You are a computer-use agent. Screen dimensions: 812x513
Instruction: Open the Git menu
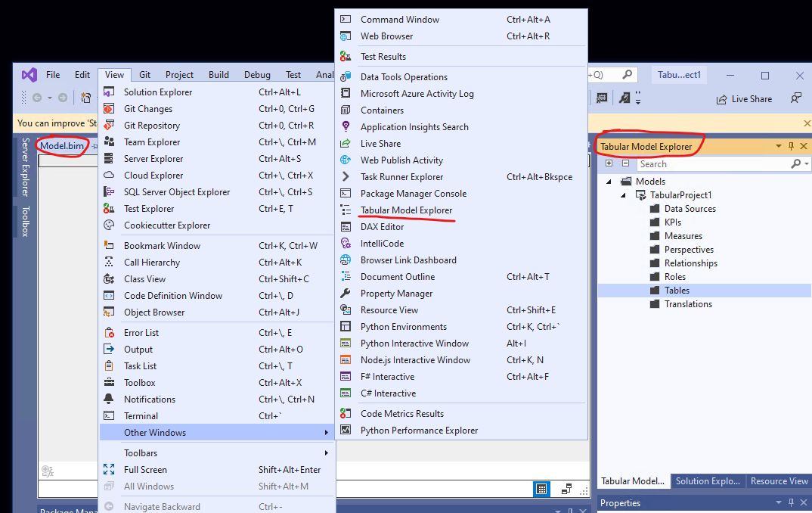pos(145,75)
